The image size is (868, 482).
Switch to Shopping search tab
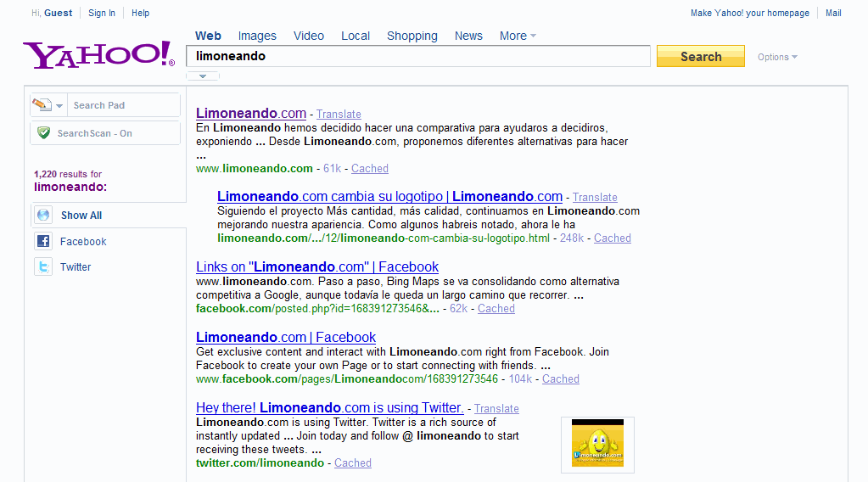[x=412, y=36]
